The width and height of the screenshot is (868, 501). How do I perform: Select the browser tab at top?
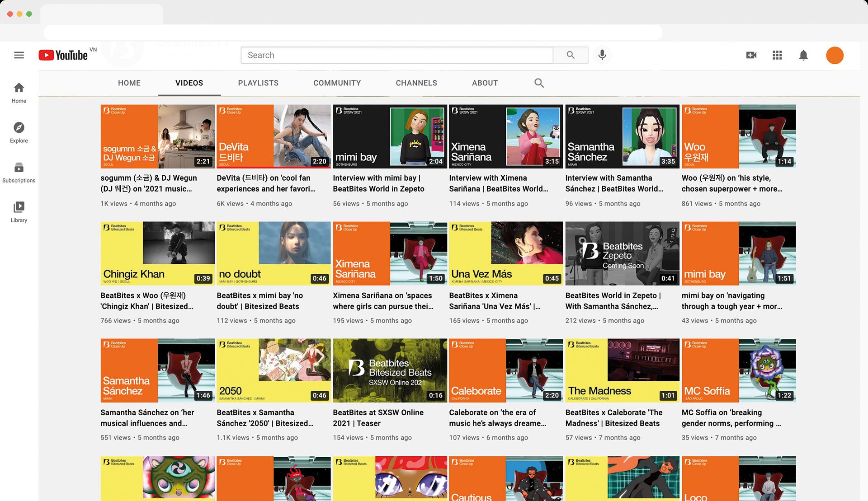click(102, 14)
